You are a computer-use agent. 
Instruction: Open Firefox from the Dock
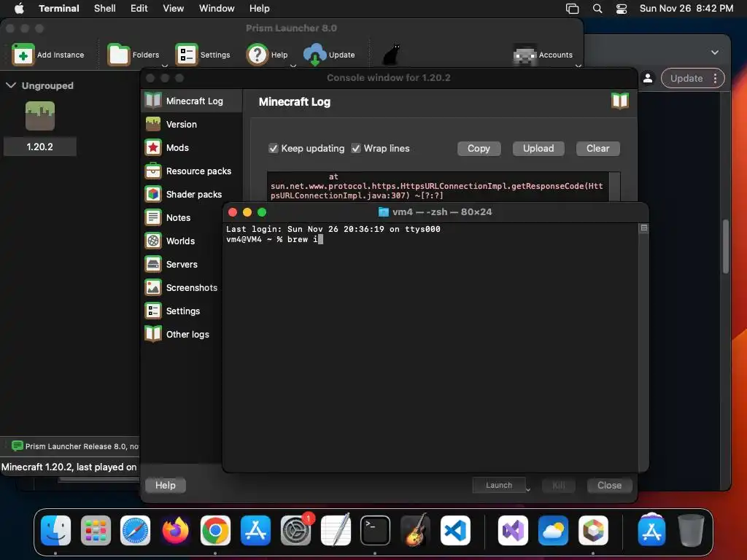tap(175, 530)
